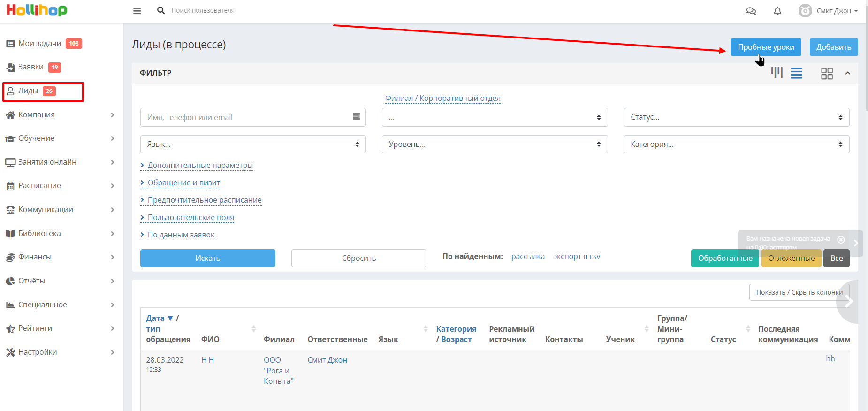Click the Специальное chart icon
This screenshot has width=868, height=411.
click(10, 305)
